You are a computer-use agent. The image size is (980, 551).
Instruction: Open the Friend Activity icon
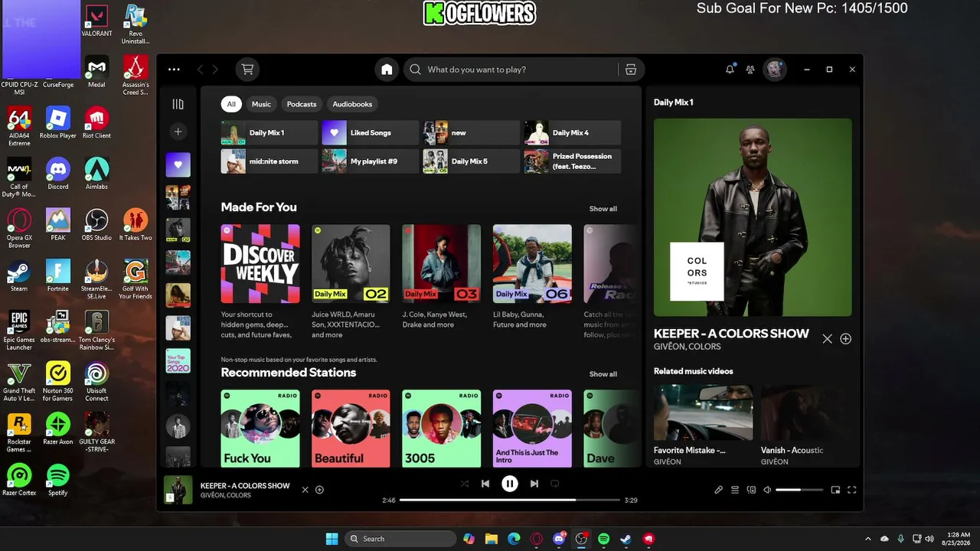tap(750, 70)
